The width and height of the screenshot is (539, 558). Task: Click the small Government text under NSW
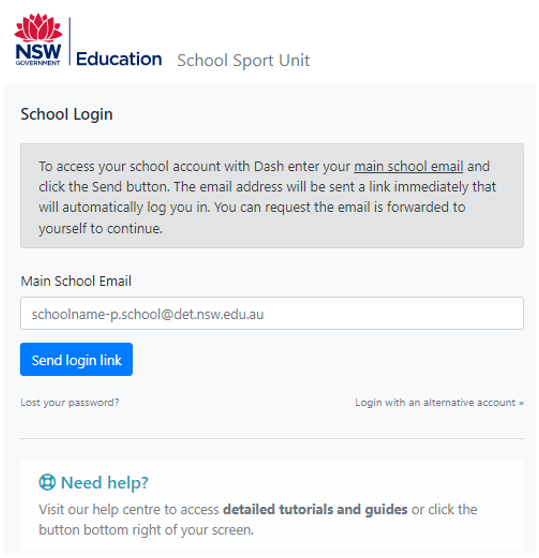(38, 63)
